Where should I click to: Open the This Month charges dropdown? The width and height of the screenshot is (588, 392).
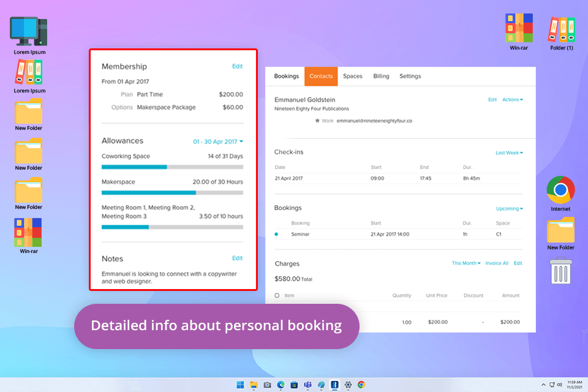(x=466, y=263)
